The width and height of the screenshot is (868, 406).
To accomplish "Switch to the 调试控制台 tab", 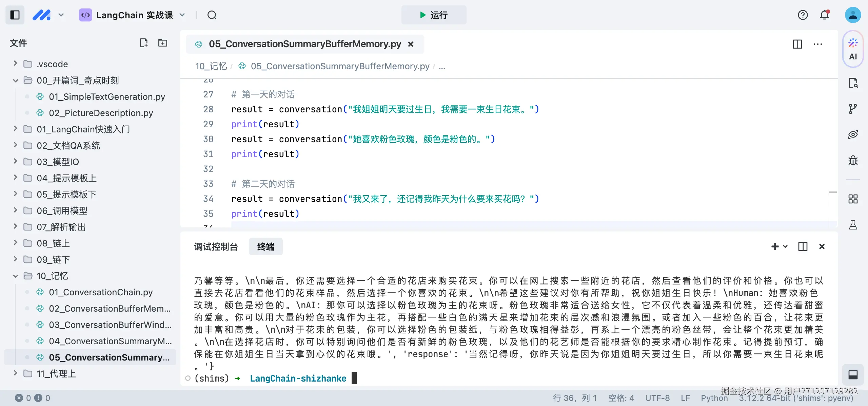I will (x=216, y=246).
